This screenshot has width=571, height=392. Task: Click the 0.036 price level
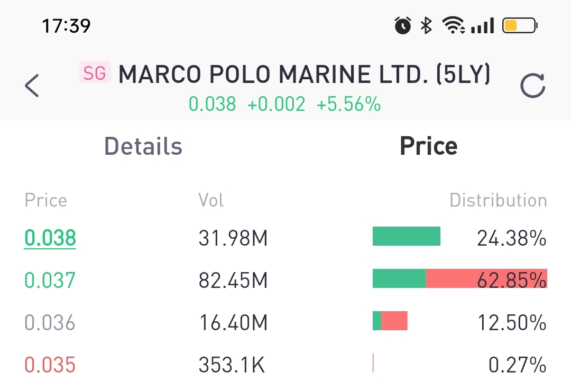(x=50, y=322)
